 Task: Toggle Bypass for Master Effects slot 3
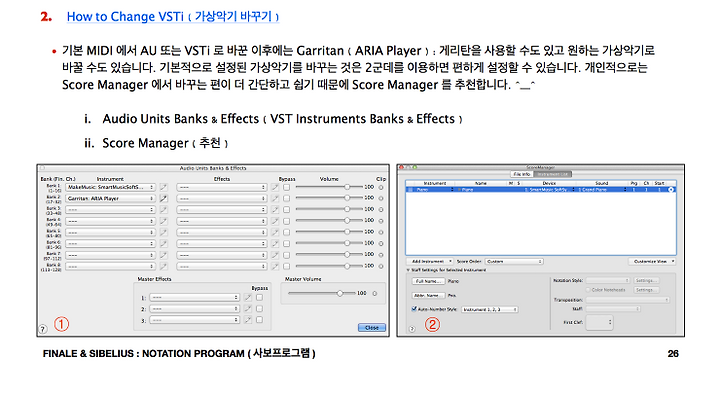[x=259, y=320]
